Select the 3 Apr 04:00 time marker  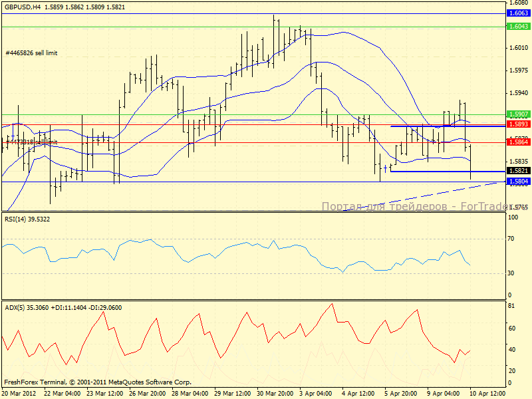(x=315, y=394)
